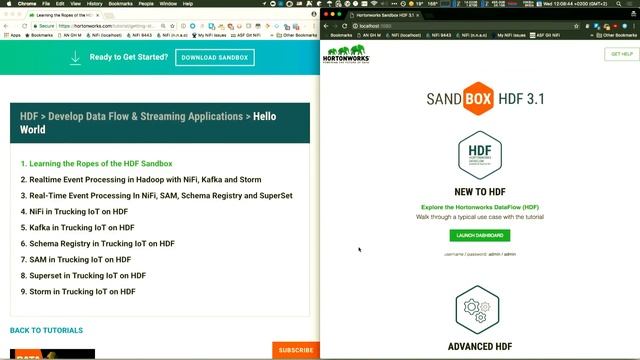The width and height of the screenshot is (640, 360).
Task: Open NiFi 9443 bookmark in right window
Action: pos(439,36)
